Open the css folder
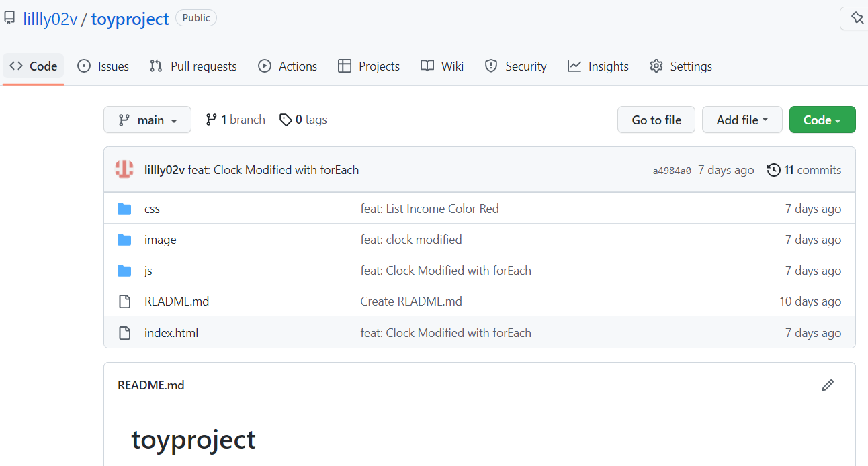The width and height of the screenshot is (868, 466). [152, 209]
